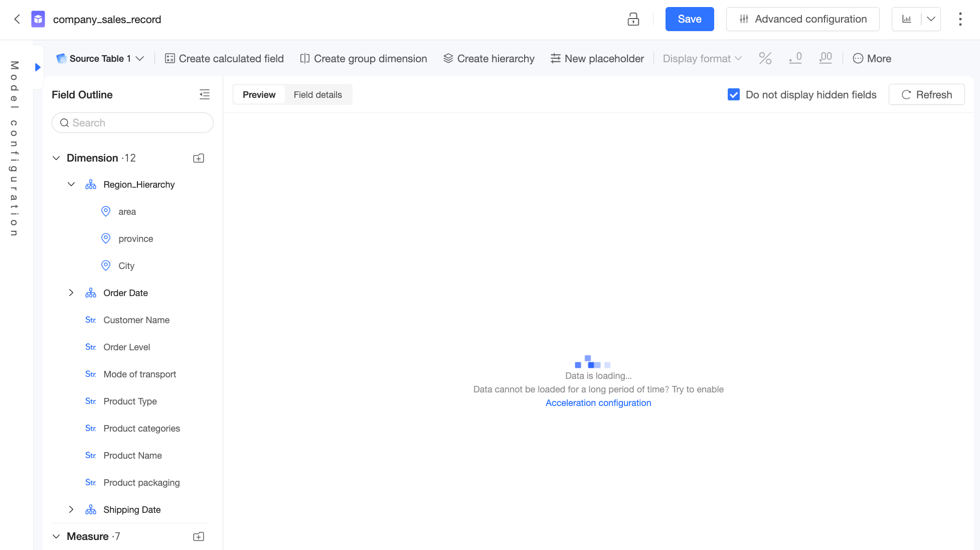This screenshot has width=980, height=550.
Task: Click the field Search box
Action: tap(132, 123)
